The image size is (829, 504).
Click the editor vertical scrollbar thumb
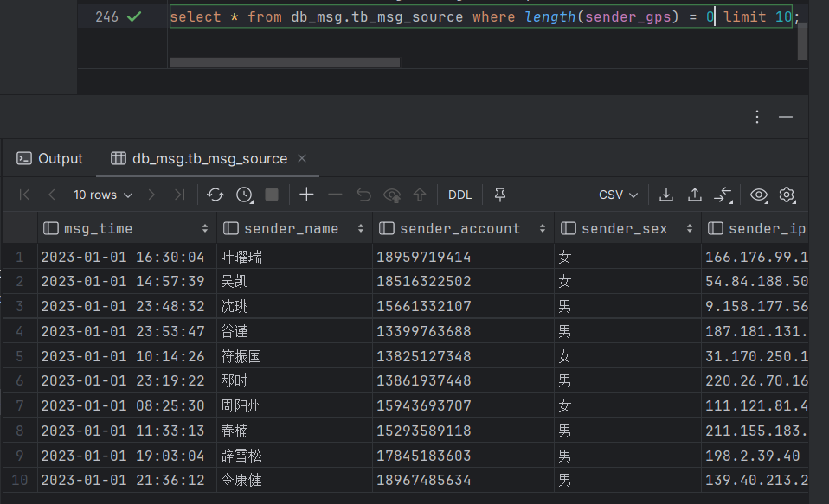802,41
